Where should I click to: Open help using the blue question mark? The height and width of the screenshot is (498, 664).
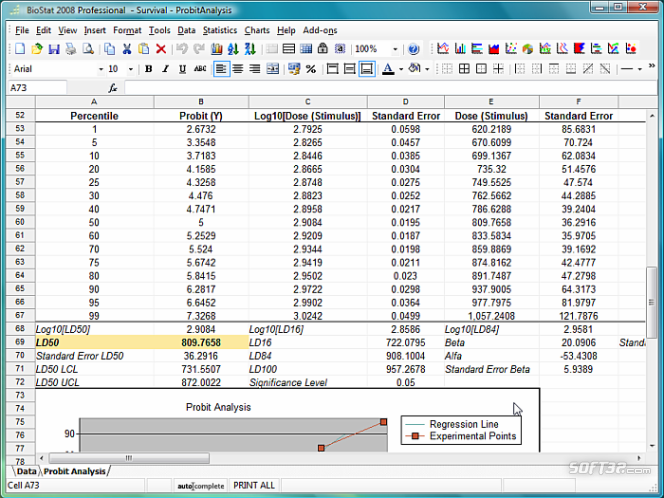point(413,49)
